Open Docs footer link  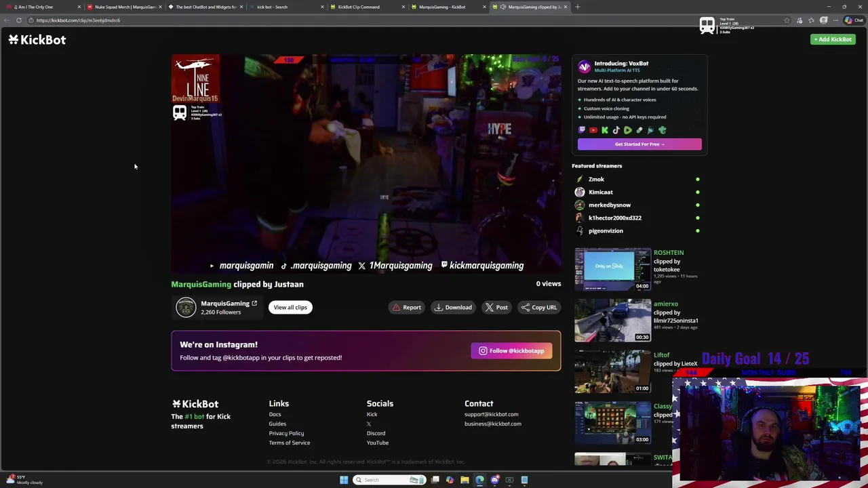pyautogui.click(x=275, y=414)
